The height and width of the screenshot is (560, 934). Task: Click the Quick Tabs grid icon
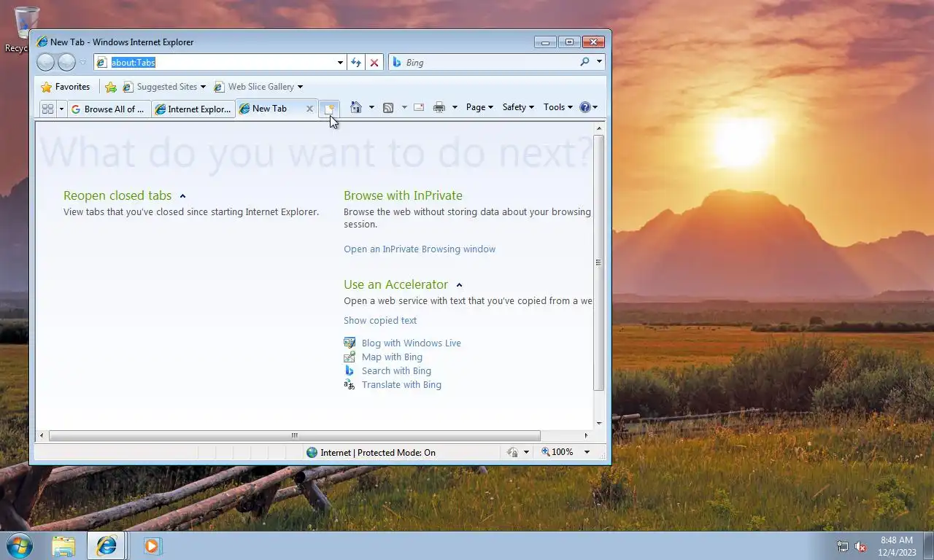click(47, 109)
